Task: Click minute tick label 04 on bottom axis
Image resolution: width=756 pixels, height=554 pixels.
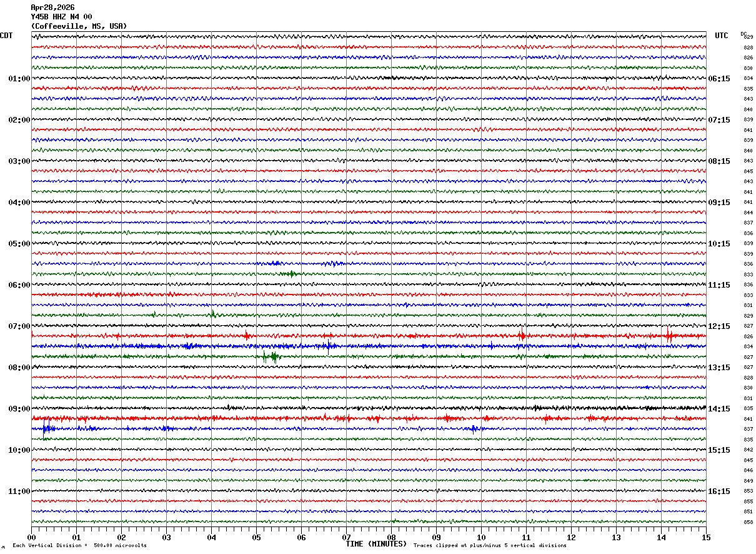Action: pyautogui.click(x=211, y=537)
